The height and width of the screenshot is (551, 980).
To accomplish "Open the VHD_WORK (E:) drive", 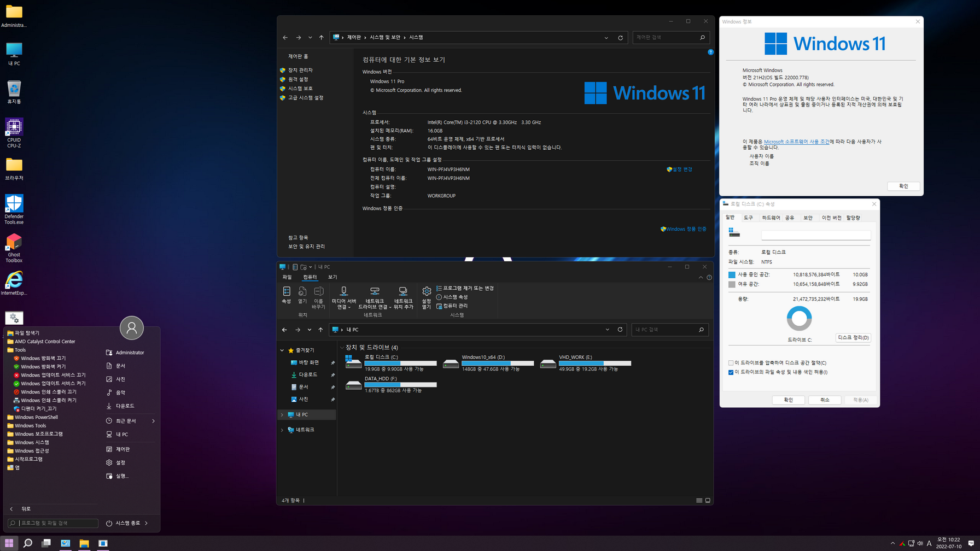I will click(x=586, y=363).
